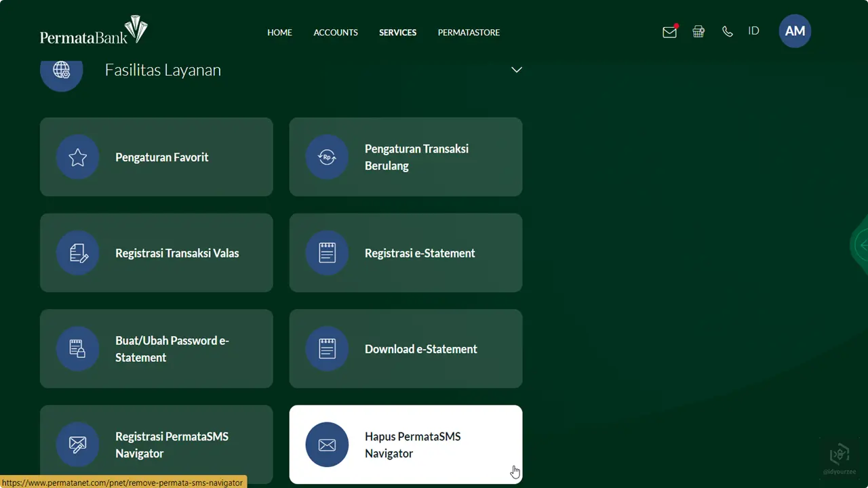The width and height of the screenshot is (868, 488).
Task: Click the envelope icon of Hapus PermataSMS Navigator
Action: 328,445
